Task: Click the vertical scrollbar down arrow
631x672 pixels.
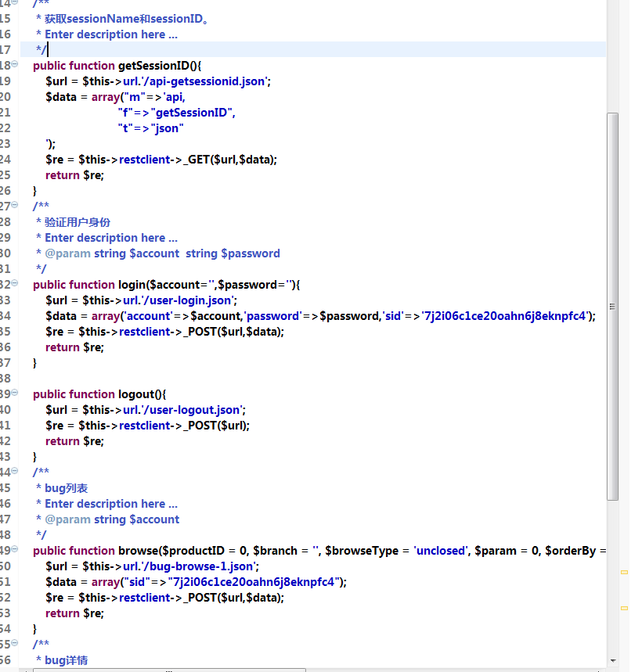Action: [612, 661]
